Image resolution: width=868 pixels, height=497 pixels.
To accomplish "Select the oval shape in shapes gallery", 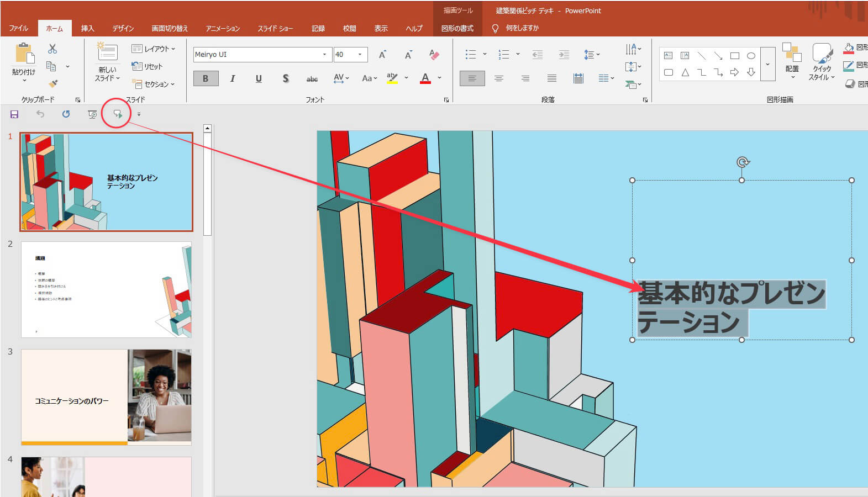I will [x=751, y=56].
